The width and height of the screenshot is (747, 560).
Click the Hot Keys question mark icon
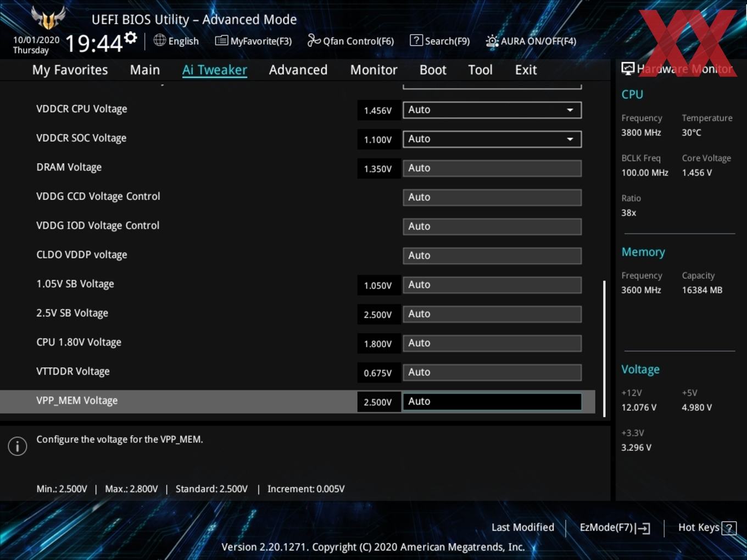coord(729,528)
